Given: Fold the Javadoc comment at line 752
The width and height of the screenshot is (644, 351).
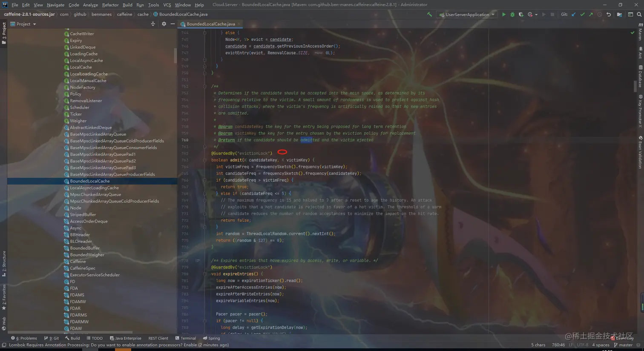Looking at the screenshot, I should 204,86.
